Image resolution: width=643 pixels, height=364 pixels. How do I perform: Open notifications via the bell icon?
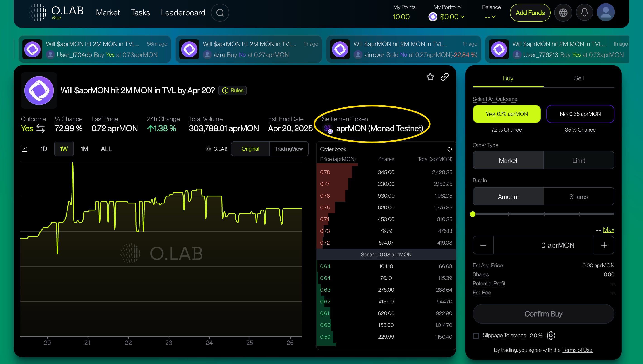pos(584,12)
